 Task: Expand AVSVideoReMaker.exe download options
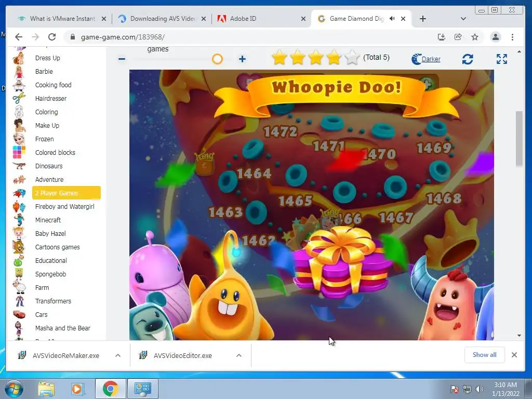(x=118, y=355)
